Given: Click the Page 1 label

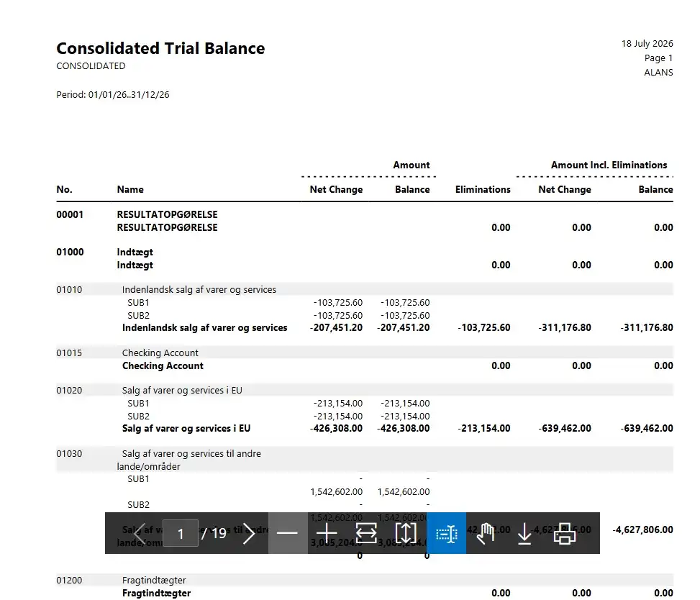Looking at the screenshot, I should point(658,58).
